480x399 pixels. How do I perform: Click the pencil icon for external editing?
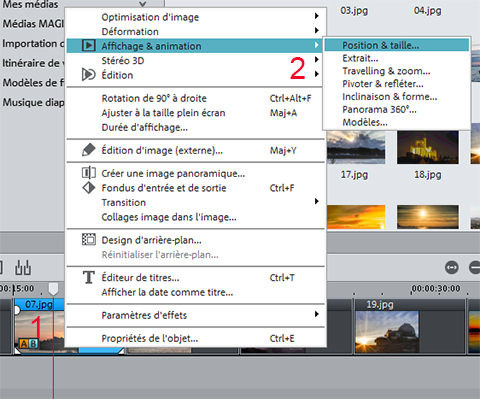(x=89, y=150)
